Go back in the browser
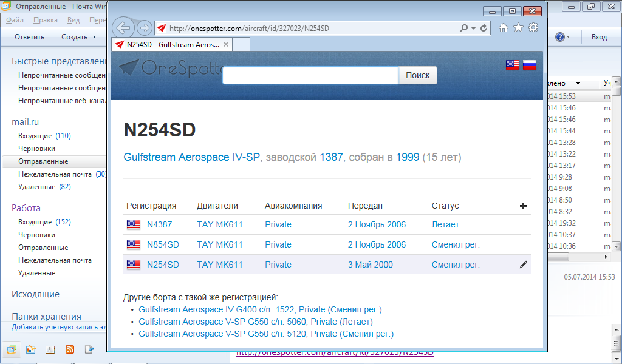The height and width of the screenshot is (364, 622). pyautogui.click(x=123, y=28)
